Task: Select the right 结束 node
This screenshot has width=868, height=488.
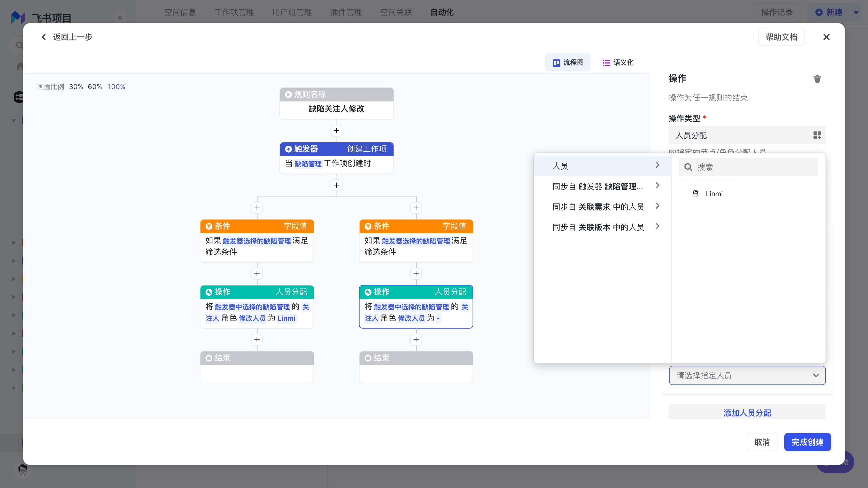Action: coord(416,367)
